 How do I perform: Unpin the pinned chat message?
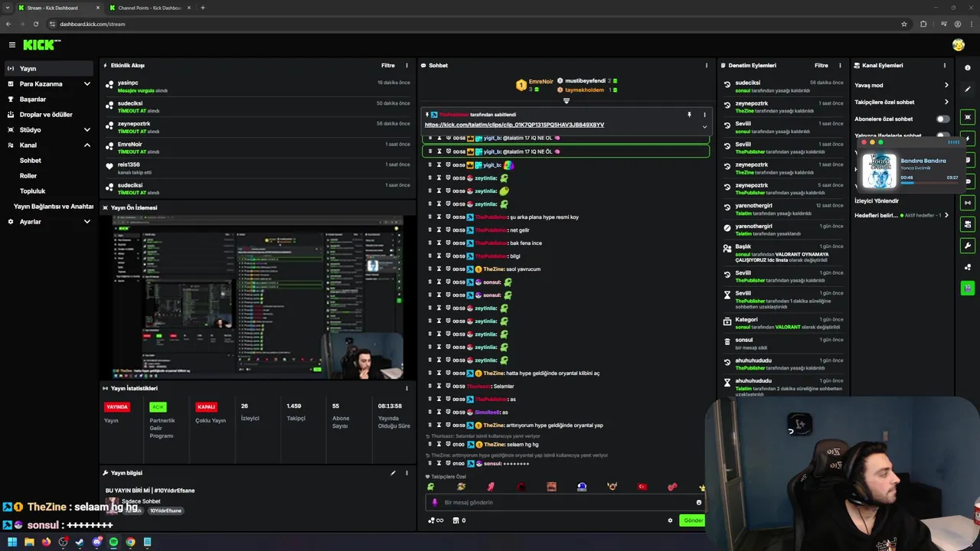click(x=689, y=115)
